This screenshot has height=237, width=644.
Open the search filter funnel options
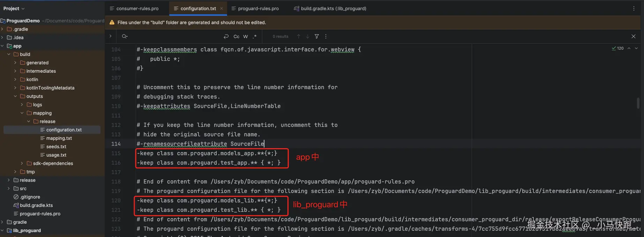[x=317, y=36]
